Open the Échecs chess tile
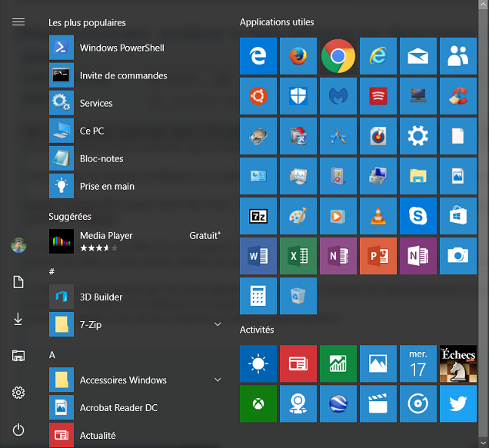 (x=457, y=363)
